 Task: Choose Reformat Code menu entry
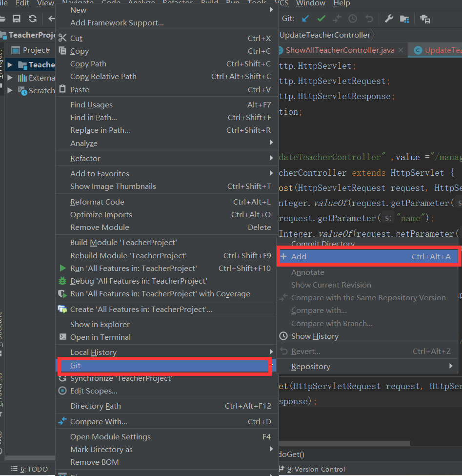point(167,202)
